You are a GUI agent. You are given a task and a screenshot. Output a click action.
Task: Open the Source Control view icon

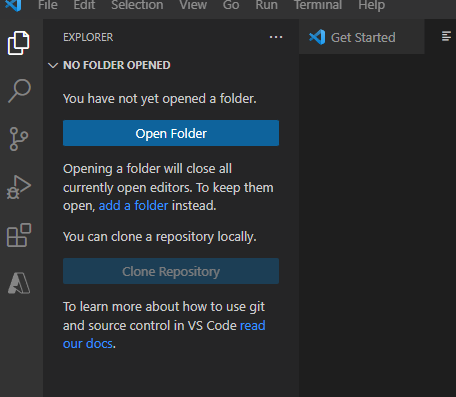click(x=19, y=139)
